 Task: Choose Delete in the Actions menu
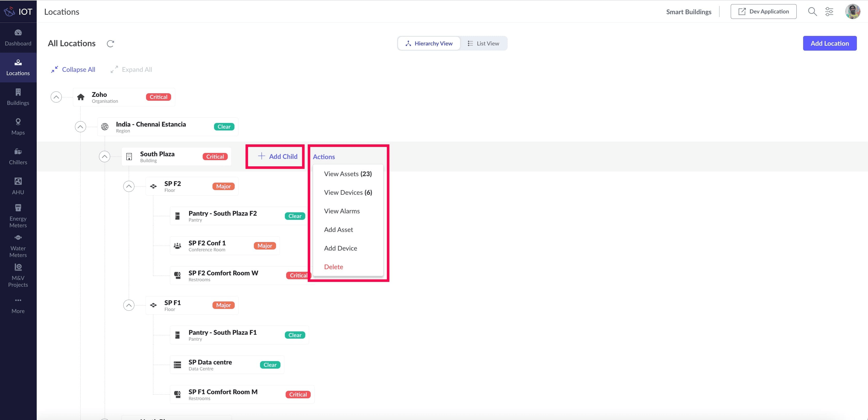coord(333,267)
